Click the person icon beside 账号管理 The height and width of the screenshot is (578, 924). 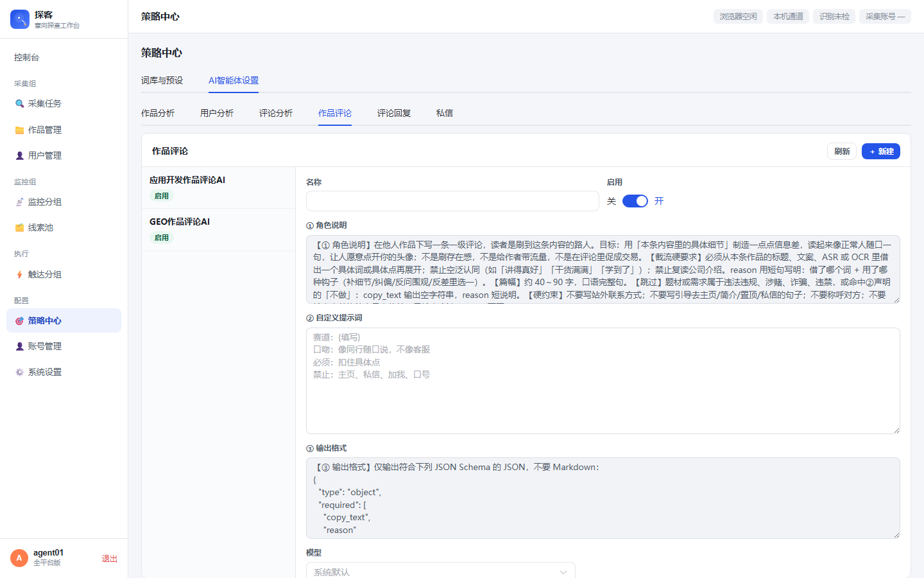(19, 346)
